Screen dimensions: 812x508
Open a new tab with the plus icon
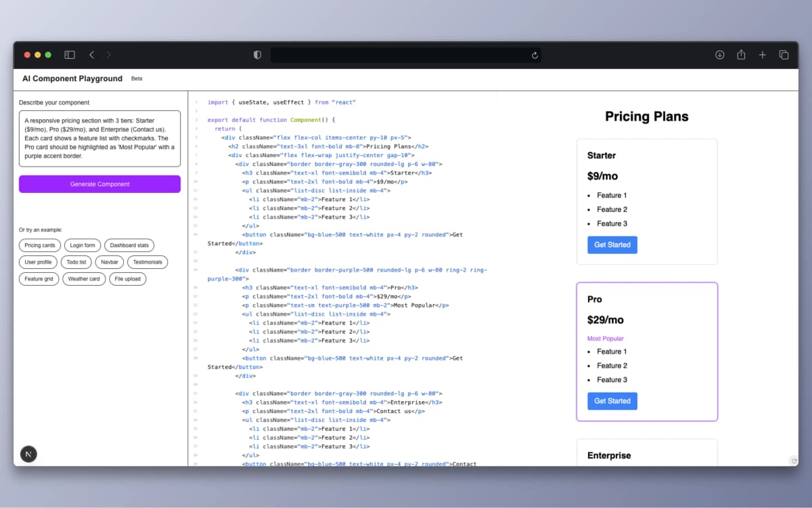coord(763,55)
